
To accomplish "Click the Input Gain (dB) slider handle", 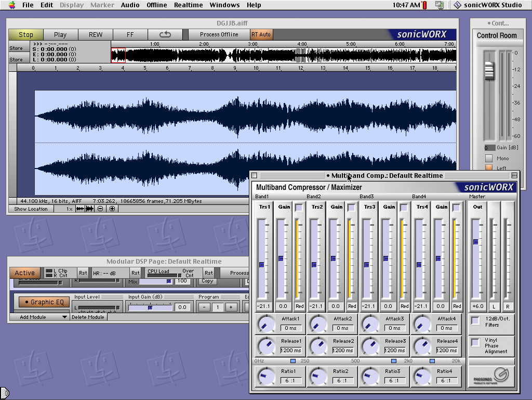I will pyautogui.click(x=150, y=307).
